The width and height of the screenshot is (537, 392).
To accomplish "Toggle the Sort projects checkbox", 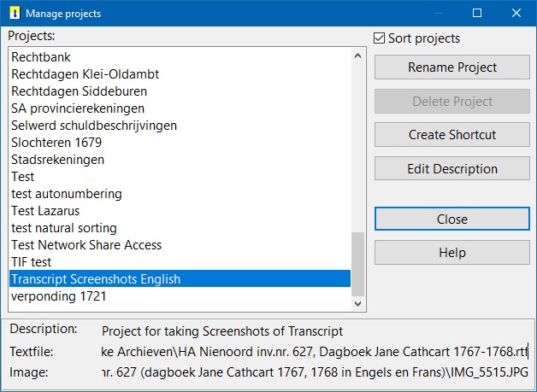I will 379,38.
